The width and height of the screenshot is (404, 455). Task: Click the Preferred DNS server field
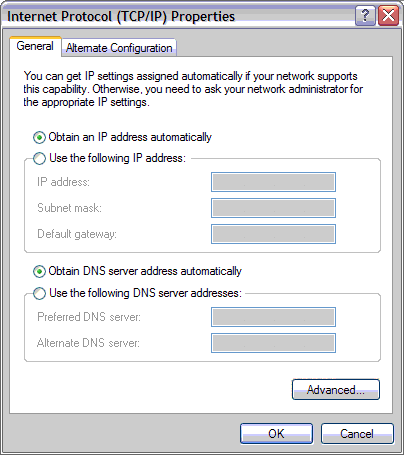(273, 317)
